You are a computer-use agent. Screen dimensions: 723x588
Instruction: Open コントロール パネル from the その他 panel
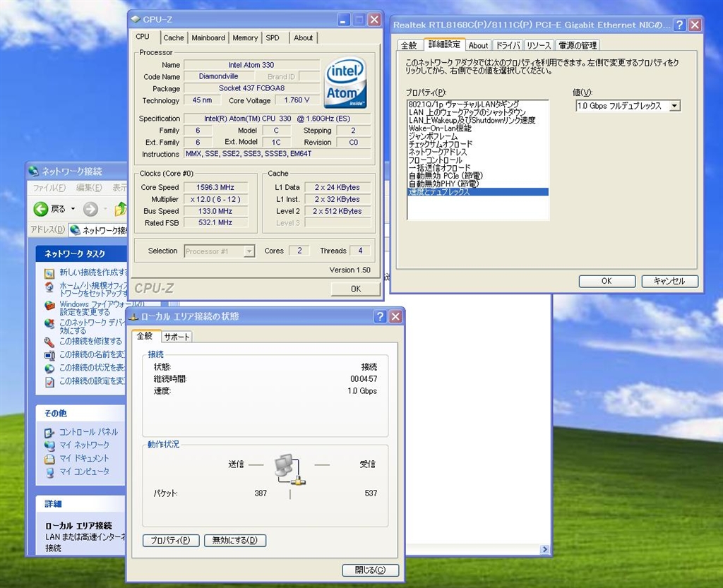[x=88, y=432]
